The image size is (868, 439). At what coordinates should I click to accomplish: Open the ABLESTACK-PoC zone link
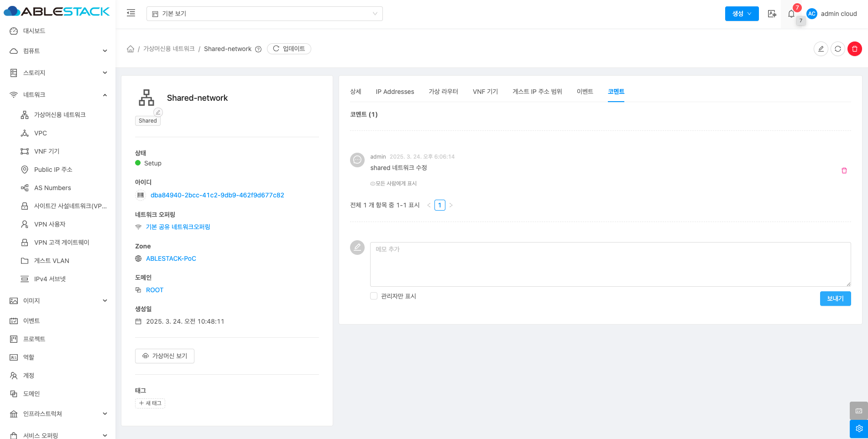[171, 258]
